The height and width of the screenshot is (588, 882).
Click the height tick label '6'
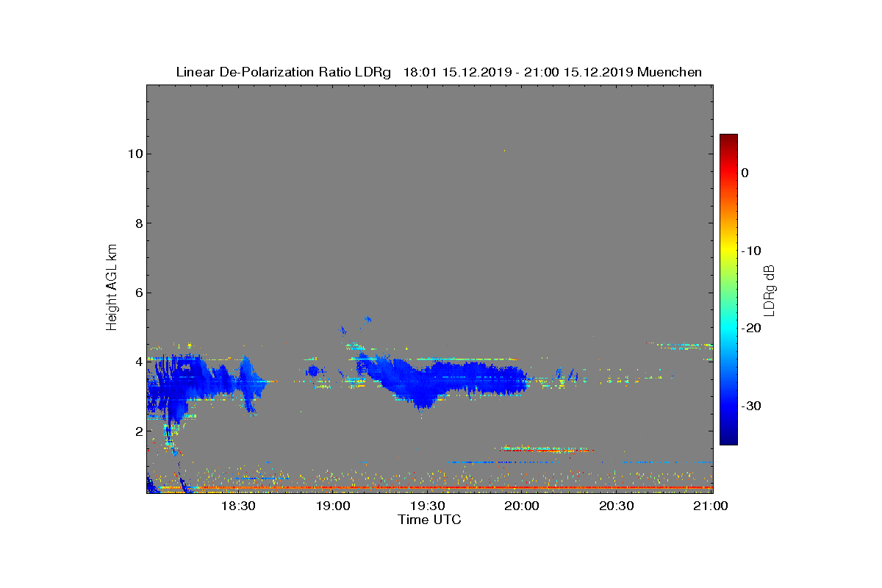(x=137, y=293)
